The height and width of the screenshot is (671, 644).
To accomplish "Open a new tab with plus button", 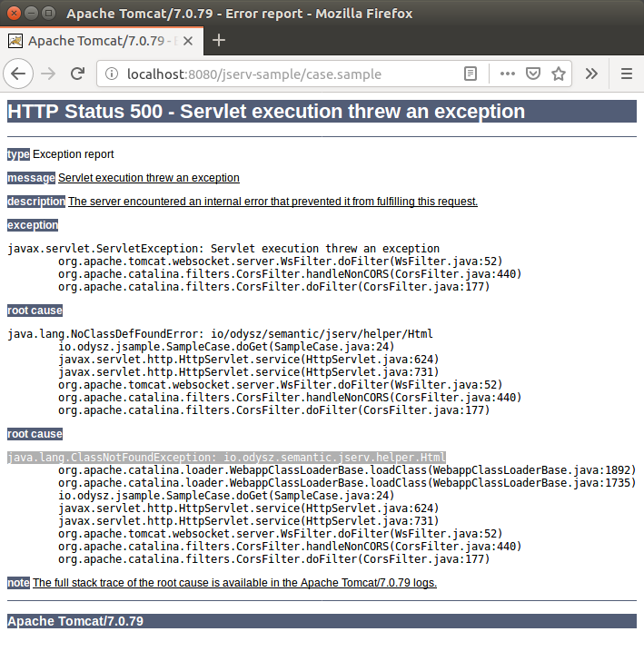I will [x=219, y=40].
